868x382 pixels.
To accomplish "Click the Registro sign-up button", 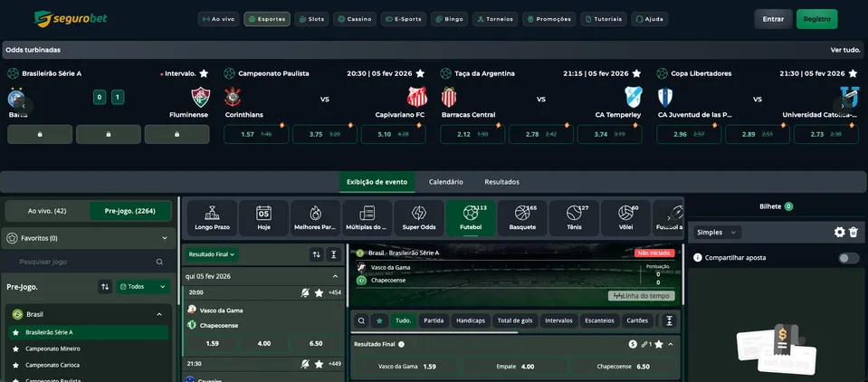I will coord(817,19).
